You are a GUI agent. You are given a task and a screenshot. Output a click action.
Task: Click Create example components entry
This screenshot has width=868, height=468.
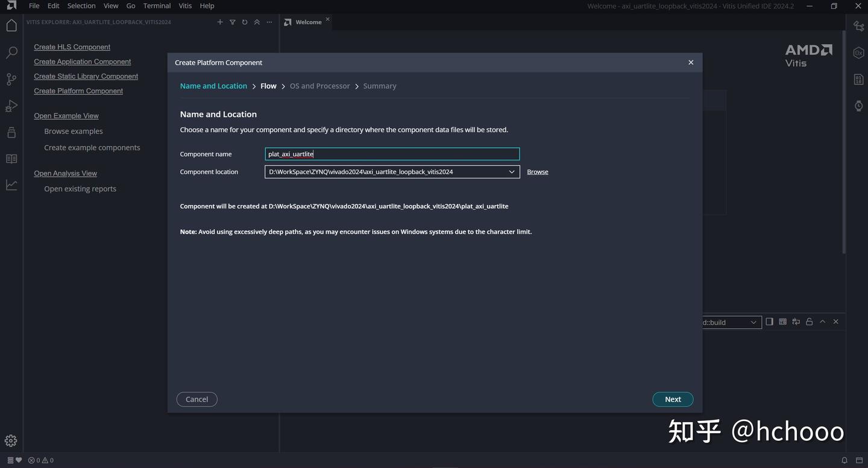(92, 148)
